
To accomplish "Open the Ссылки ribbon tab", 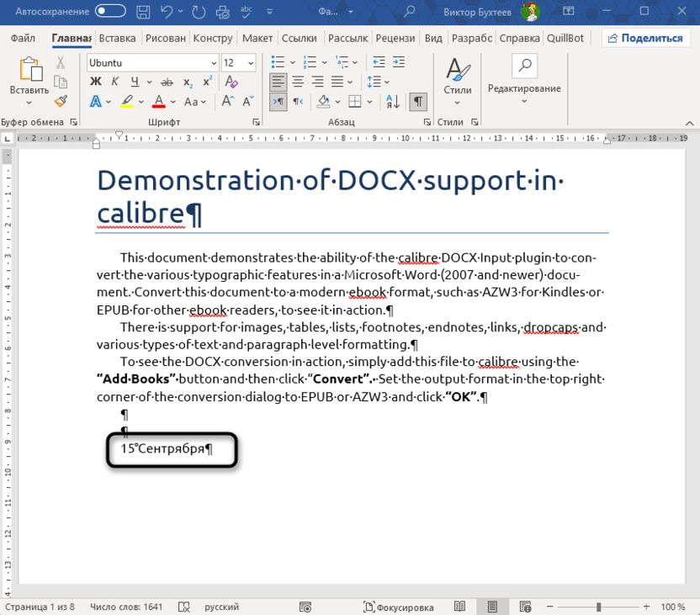I will tap(299, 38).
